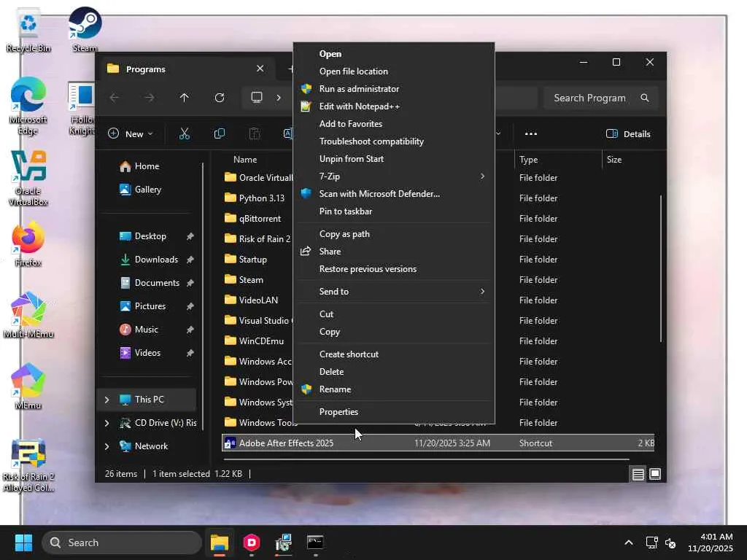Click the pink D app taskbar icon
This screenshot has height=560, width=747.
click(x=252, y=542)
